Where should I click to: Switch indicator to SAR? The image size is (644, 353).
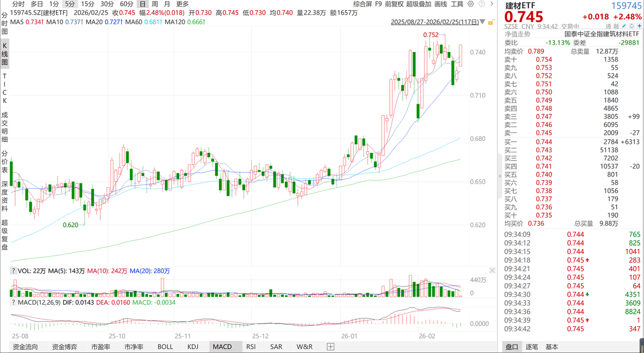click(276, 347)
